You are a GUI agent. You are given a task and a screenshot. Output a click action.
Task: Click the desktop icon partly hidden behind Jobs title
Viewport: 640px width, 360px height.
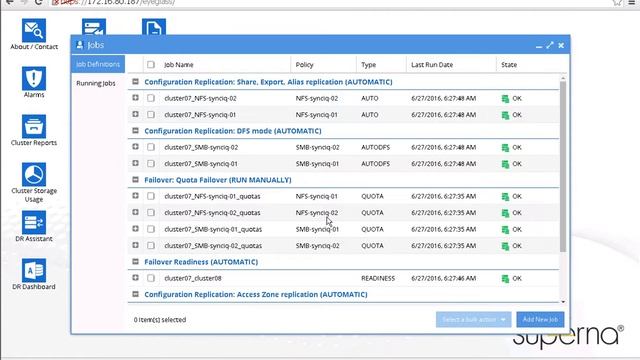(94, 27)
